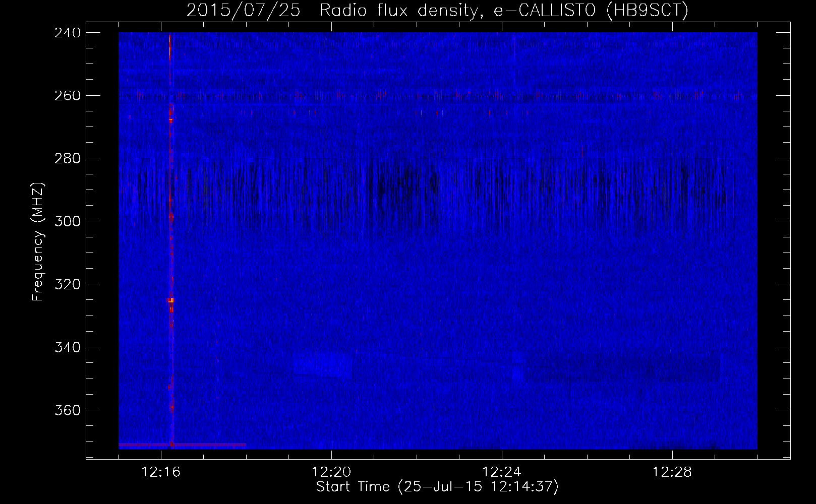Click the 12:20 time tick label

click(332, 472)
